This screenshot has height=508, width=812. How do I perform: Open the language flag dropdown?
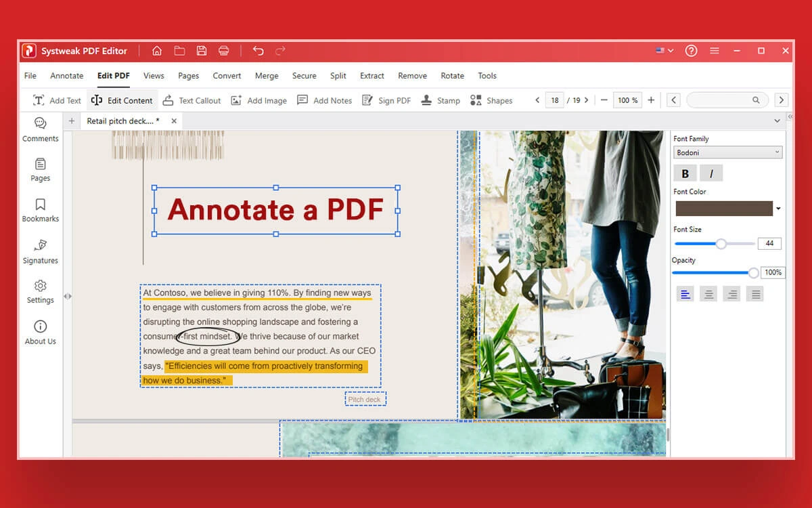tap(664, 51)
